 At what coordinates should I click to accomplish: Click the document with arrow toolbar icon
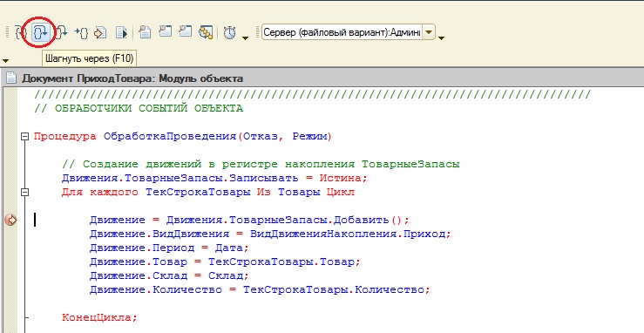click(122, 32)
